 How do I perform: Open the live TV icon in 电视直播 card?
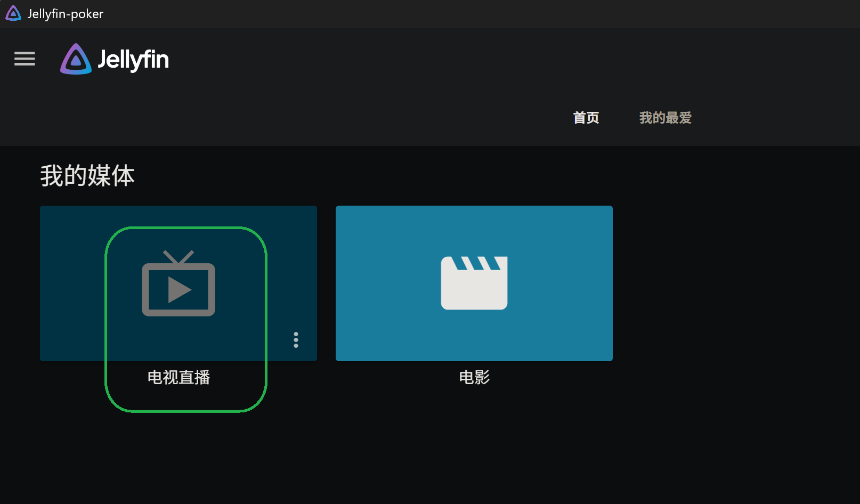tap(179, 283)
